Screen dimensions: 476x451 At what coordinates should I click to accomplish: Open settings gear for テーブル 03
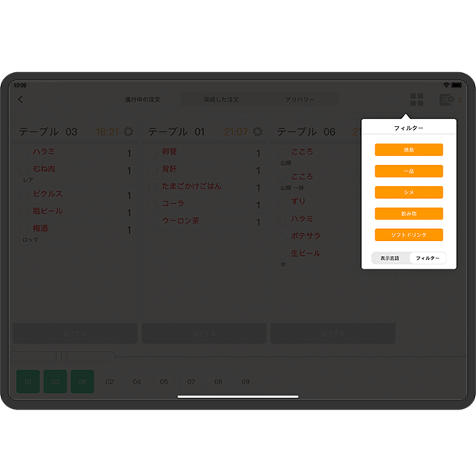tap(129, 132)
